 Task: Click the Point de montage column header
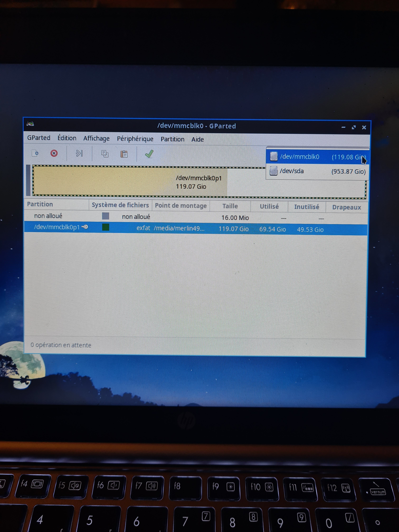click(x=181, y=206)
